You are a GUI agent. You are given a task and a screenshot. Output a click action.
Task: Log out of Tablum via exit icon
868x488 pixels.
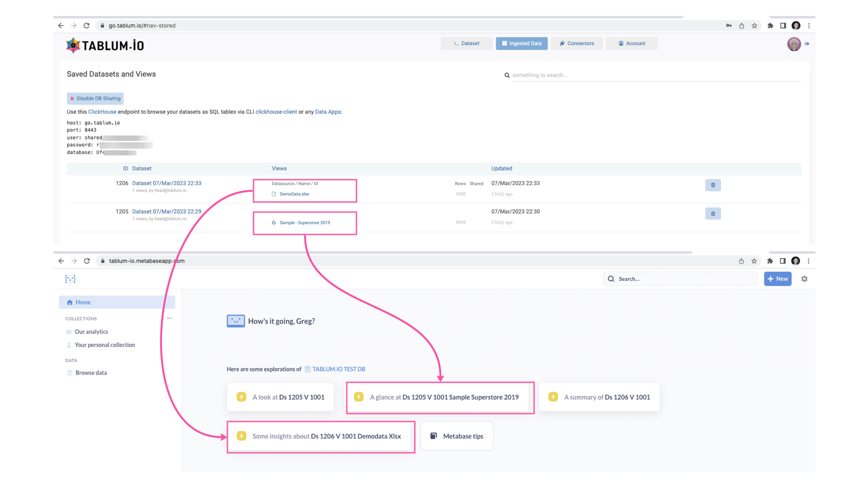pyautogui.click(x=807, y=44)
